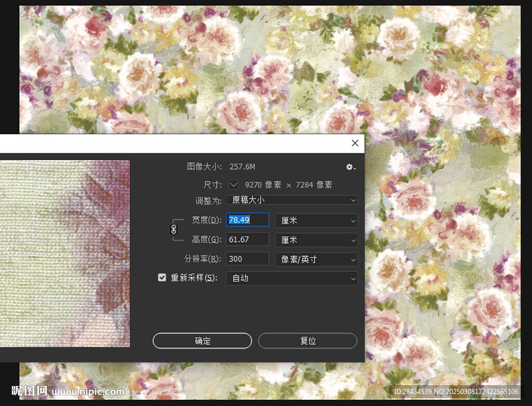
Task: Uncheck the 重新采样 resample checkbox
Action: tap(162, 278)
